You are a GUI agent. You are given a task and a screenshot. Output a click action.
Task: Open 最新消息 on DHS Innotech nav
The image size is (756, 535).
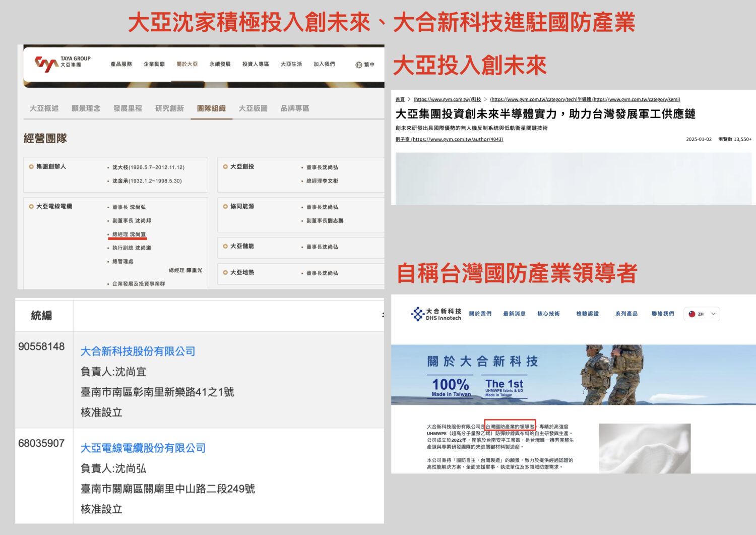(514, 314)
